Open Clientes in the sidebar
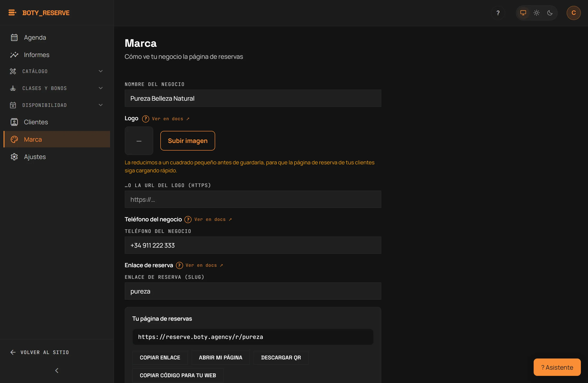 click(x=57, y=122)
